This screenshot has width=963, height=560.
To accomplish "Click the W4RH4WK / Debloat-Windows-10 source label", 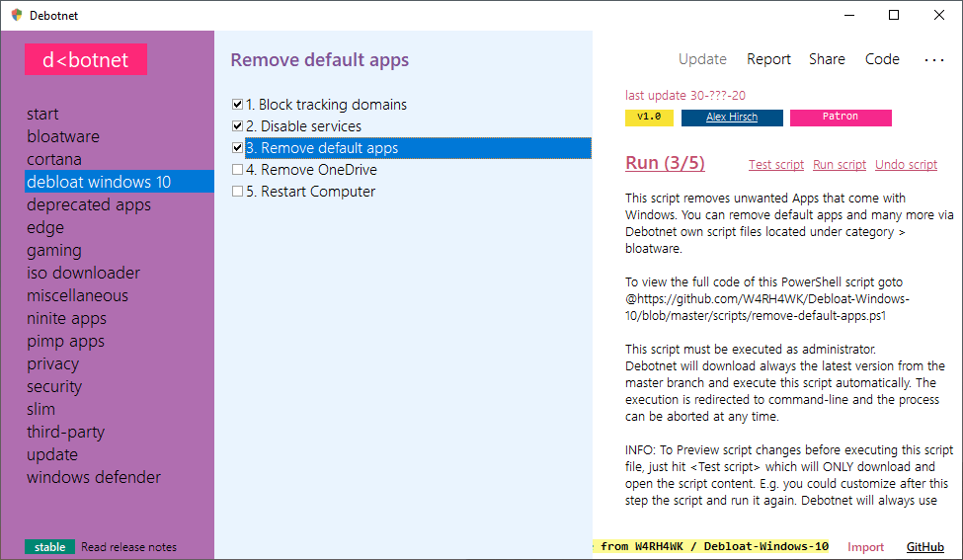I will 711,546.
